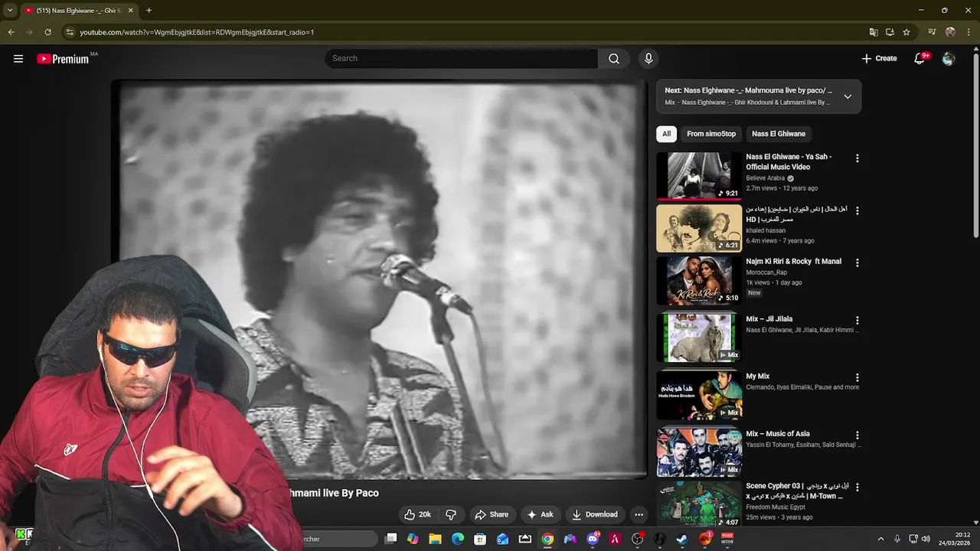Open Copilot from taskbar
The width and height of the screenshot is (980, 551).
413,539
